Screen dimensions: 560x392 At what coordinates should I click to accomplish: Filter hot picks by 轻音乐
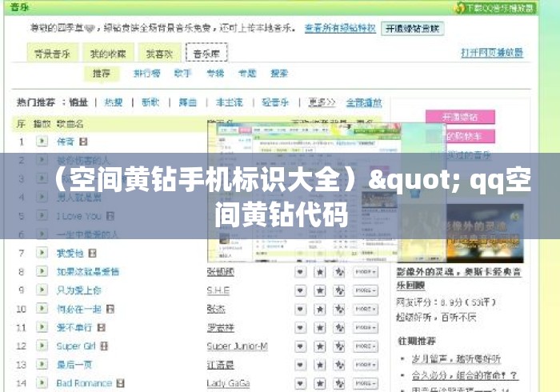click(x=275, y=102)
